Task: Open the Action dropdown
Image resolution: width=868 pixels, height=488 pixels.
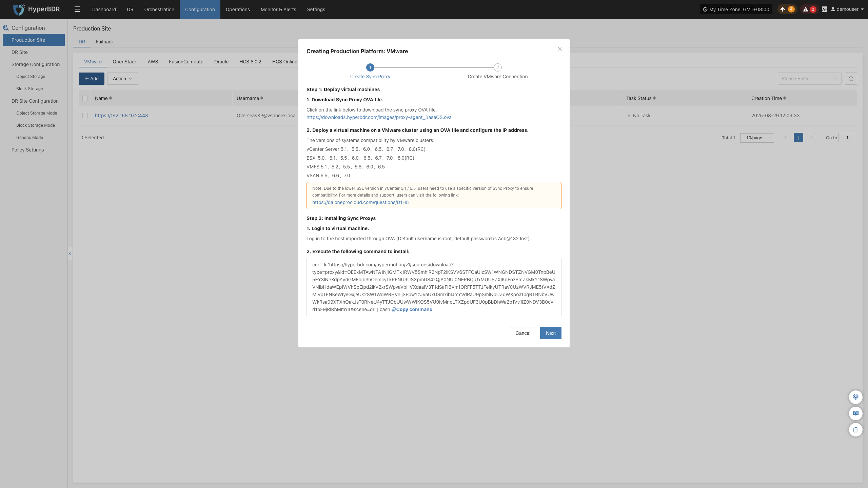Action: click(x=123, y=79)
